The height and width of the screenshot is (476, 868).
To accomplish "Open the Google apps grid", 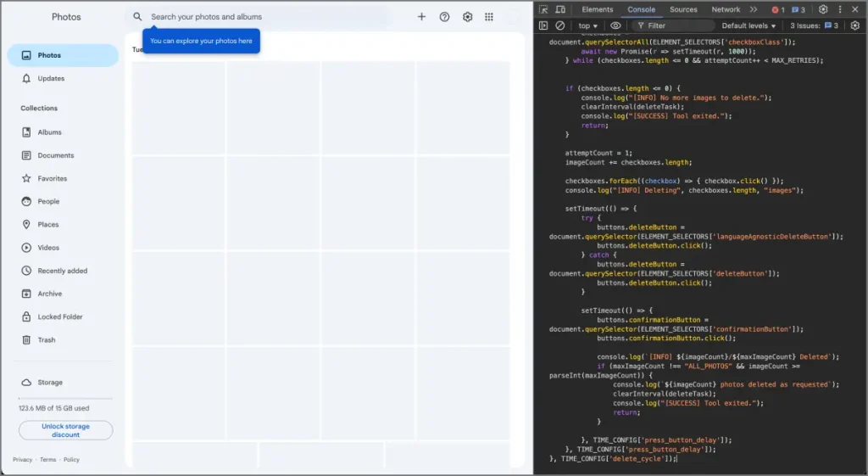I will pyautogui.click(x=489, y=17).
